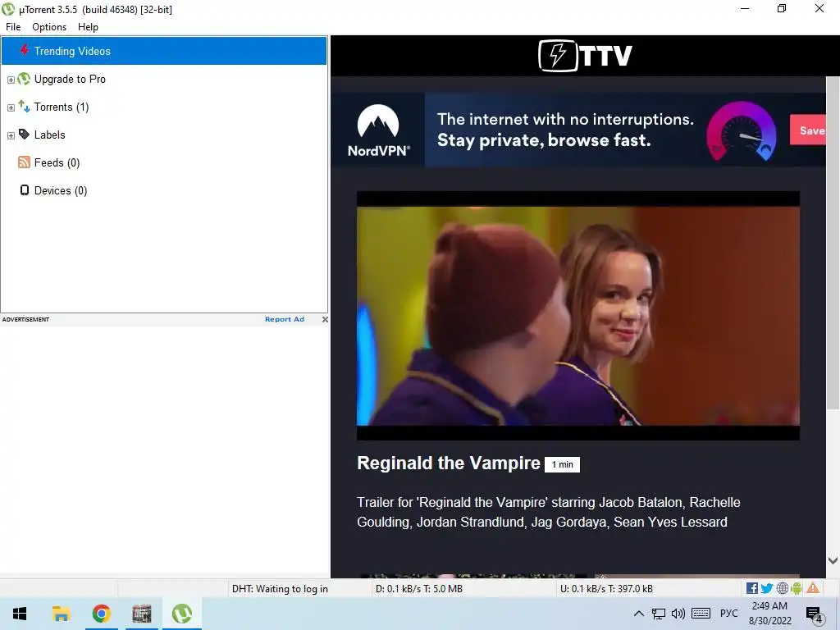Click the touch keyboard icon in the tray
Screen dimensions: 840x630
(701, 614)
